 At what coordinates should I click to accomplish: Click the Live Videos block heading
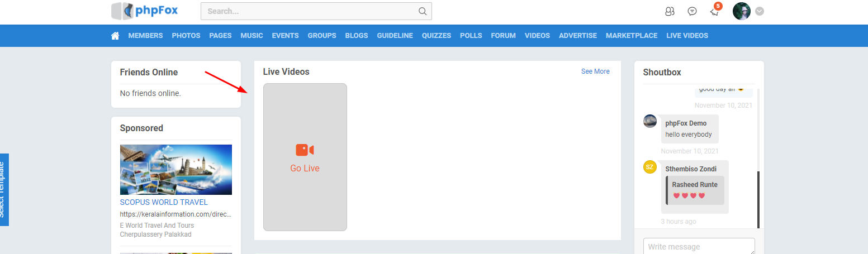[286, 71]
